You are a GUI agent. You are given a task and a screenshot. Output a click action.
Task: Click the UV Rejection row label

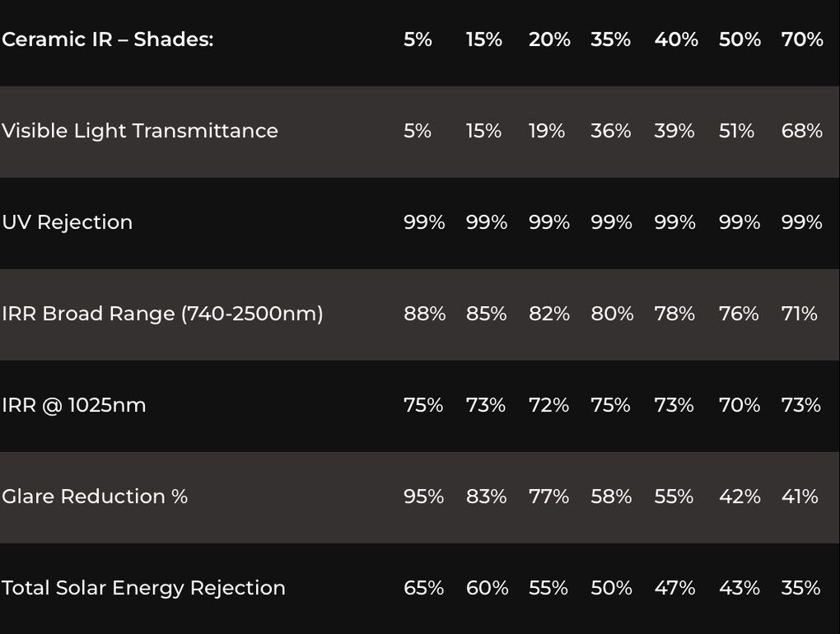click(67, 222)
